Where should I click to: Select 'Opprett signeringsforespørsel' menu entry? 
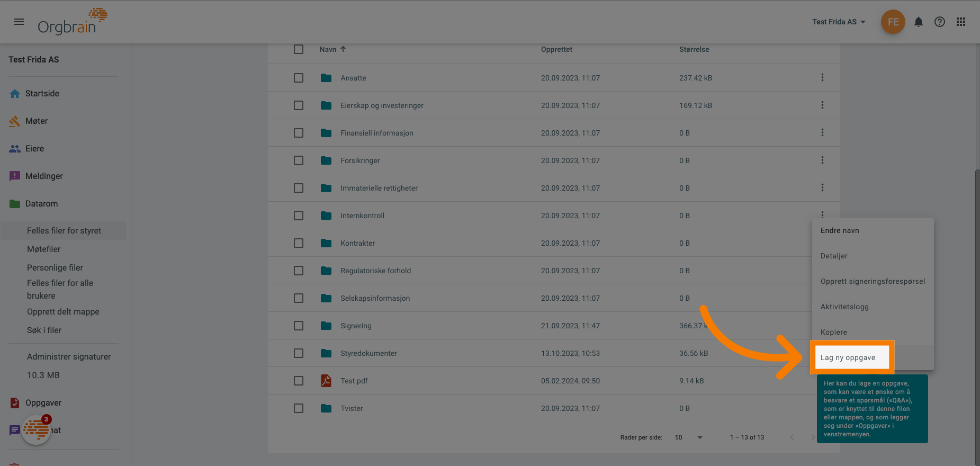pos(873,281)
